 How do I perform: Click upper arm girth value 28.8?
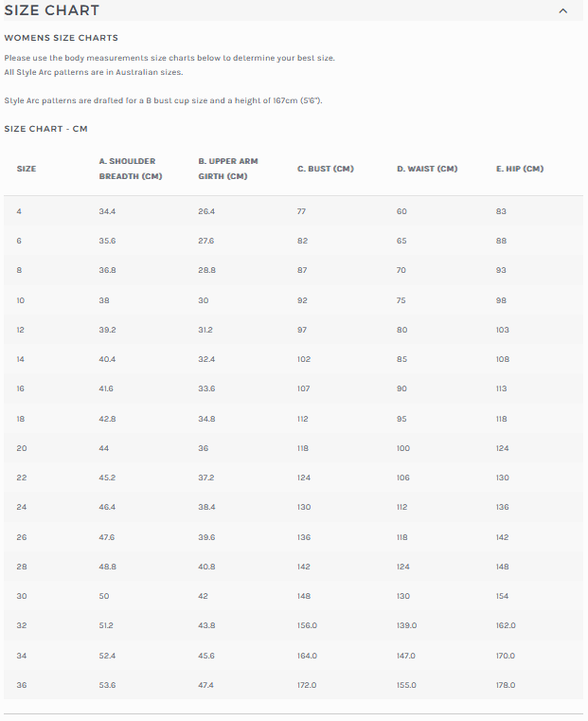pos(206,270)
